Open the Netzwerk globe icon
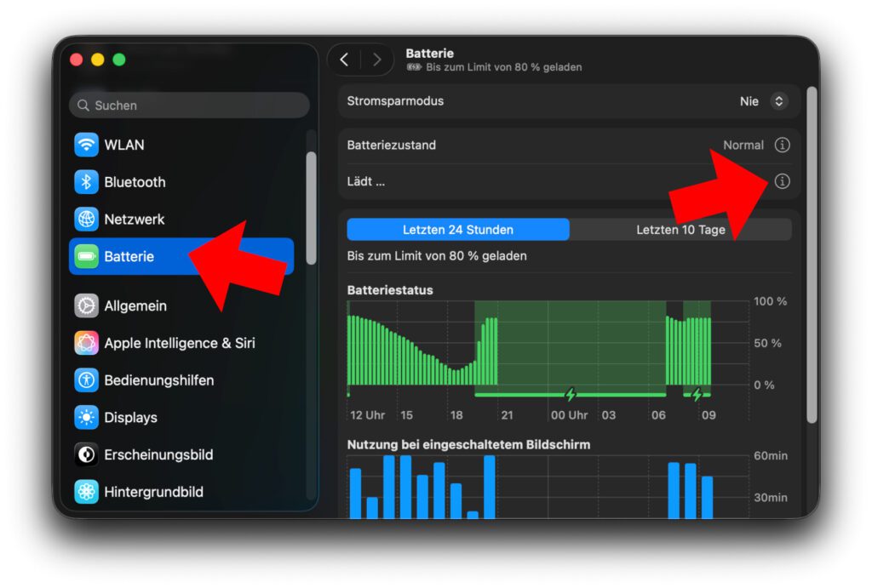The width and height of the screenshot is (872, 588). (86, 219)
